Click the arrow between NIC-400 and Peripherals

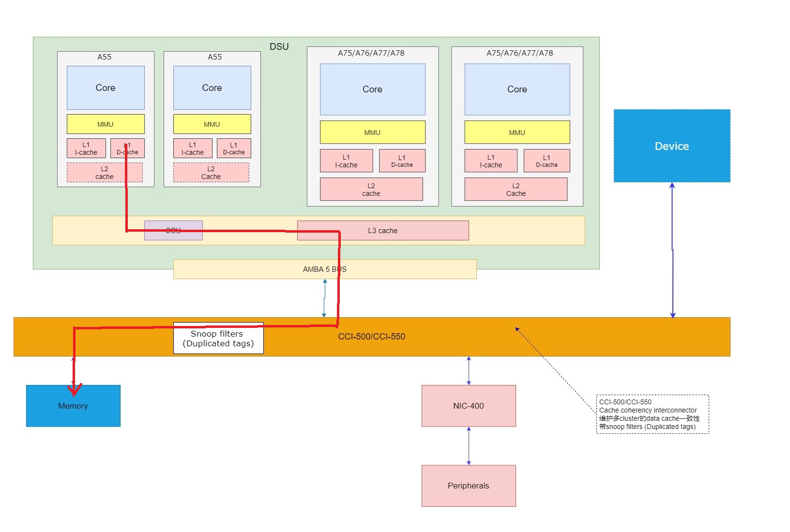(469, 446)
